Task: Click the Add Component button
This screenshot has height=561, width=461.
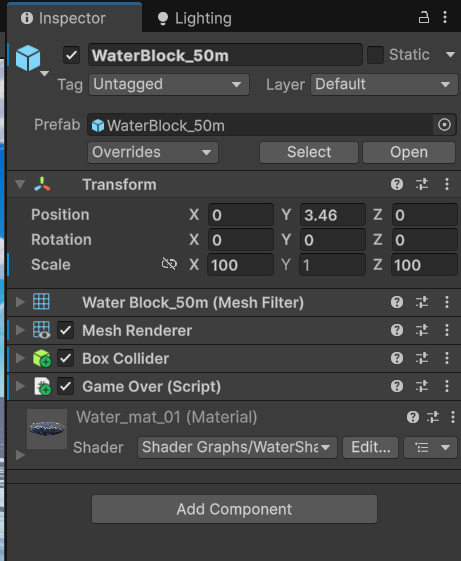Action: pos(234,509)
